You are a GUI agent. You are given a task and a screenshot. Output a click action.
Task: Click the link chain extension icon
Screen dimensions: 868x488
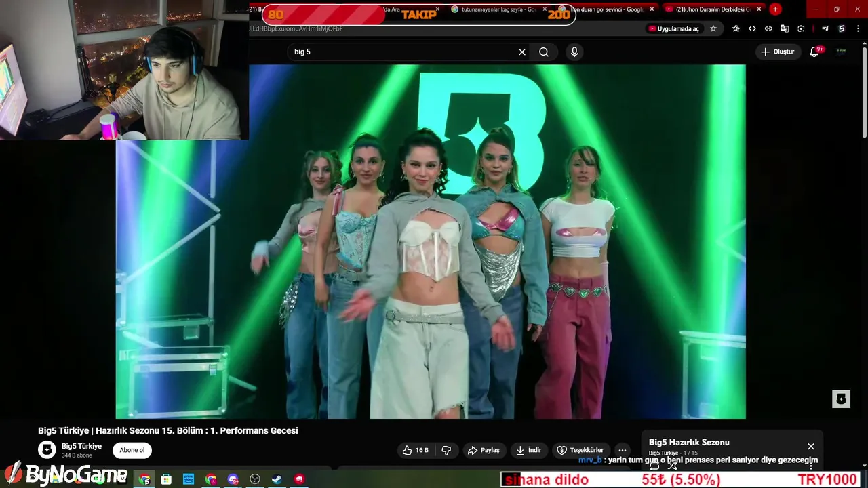(768, 28)
